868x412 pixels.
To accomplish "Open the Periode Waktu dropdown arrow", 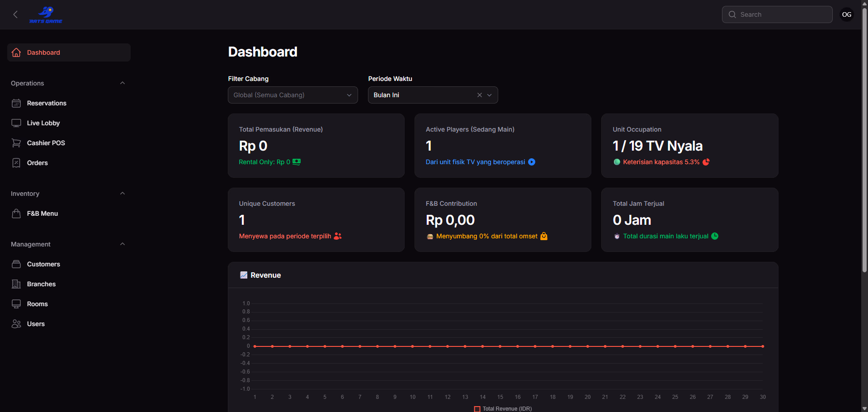I will [x=489, y=95].
